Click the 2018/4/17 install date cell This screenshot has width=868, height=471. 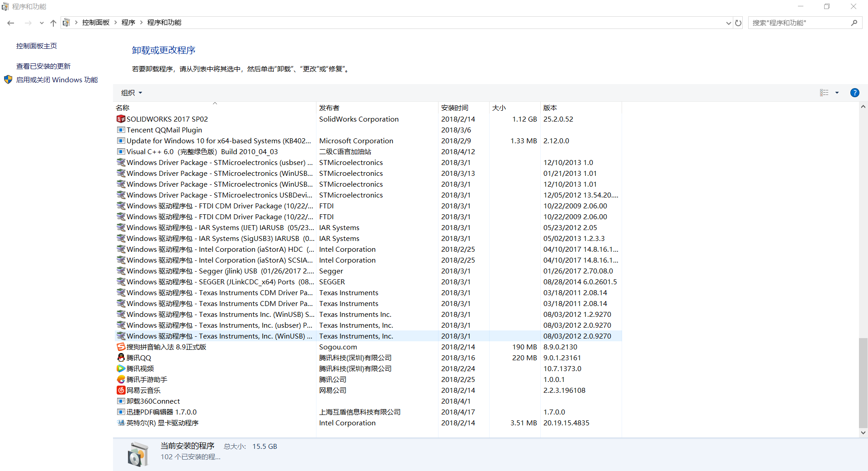coord(458,412)
